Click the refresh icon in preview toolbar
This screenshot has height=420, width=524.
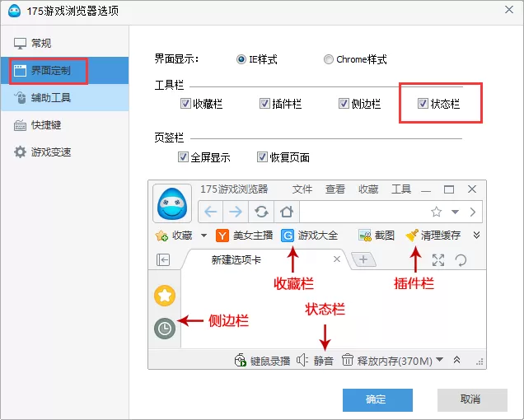coord(261,212)
